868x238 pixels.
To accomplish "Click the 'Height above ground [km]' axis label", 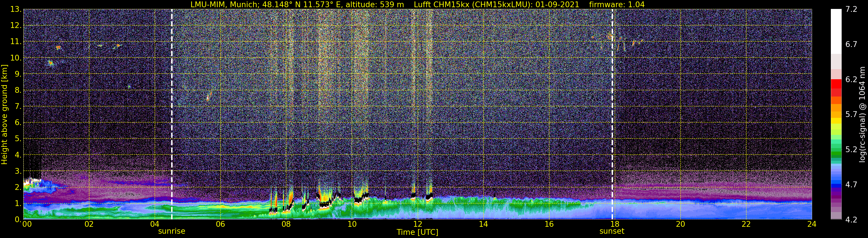I will coord(4,114).
